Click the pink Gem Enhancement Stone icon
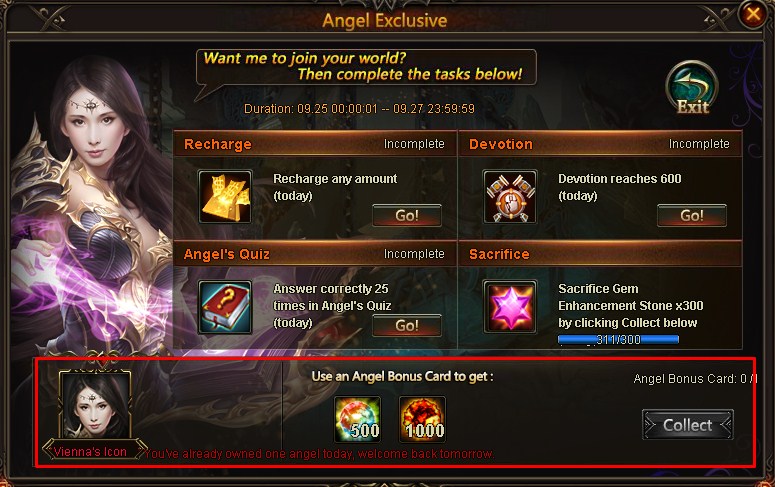Viewport: 775px width, 487px height. [510, 307]
